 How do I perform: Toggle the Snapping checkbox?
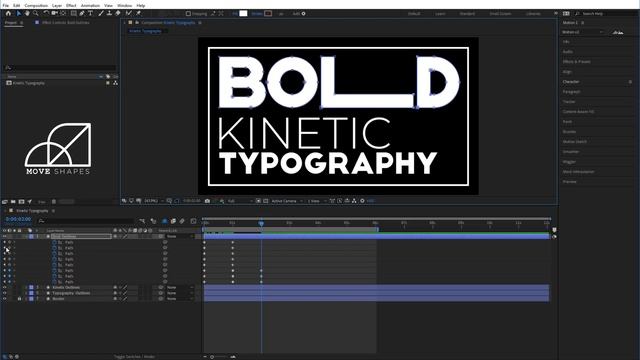point(188,13)
